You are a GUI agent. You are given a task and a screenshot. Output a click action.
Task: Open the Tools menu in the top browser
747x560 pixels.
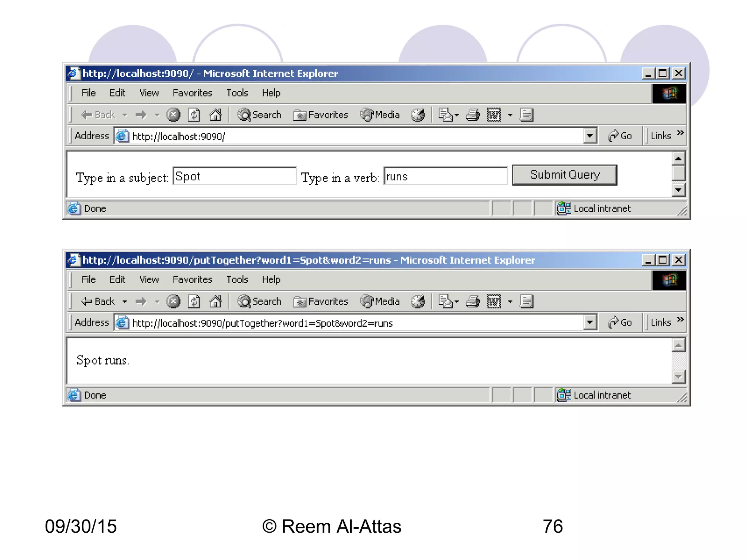pyautogui.click(x=237, y=93)
